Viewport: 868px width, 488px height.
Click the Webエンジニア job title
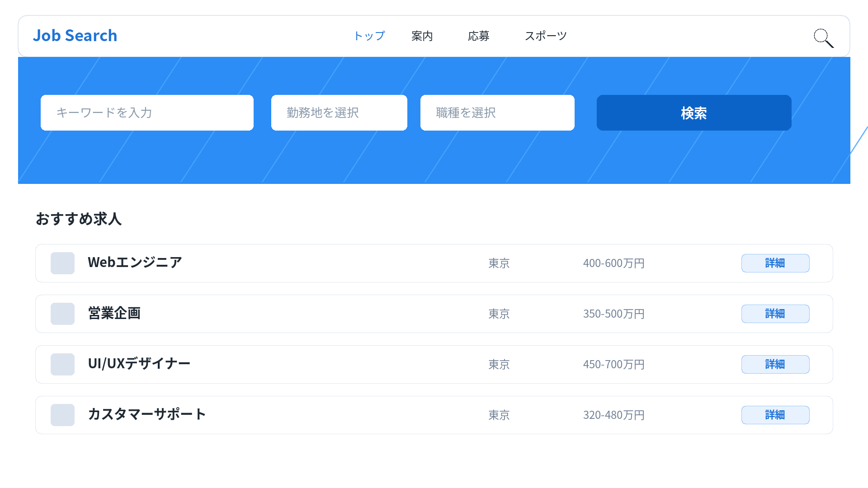135,263
